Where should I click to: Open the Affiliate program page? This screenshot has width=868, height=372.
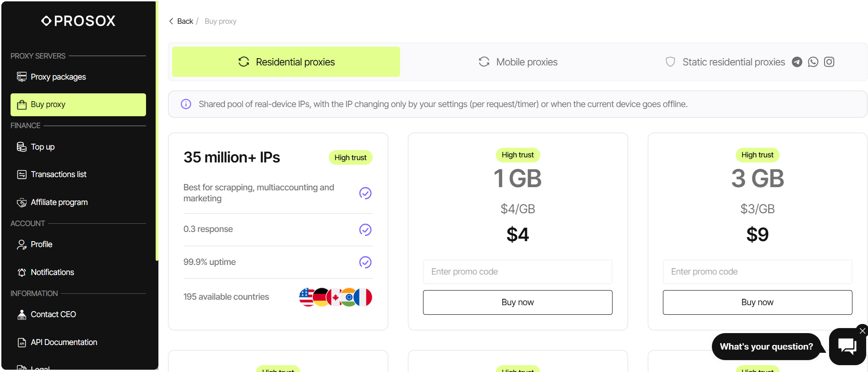click(x=59, y=202)
